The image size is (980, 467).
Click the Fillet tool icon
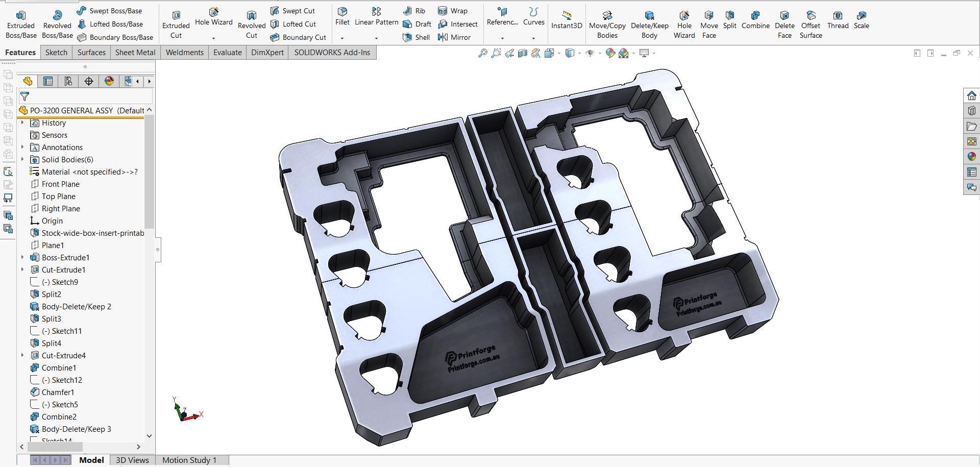(342, 12)
